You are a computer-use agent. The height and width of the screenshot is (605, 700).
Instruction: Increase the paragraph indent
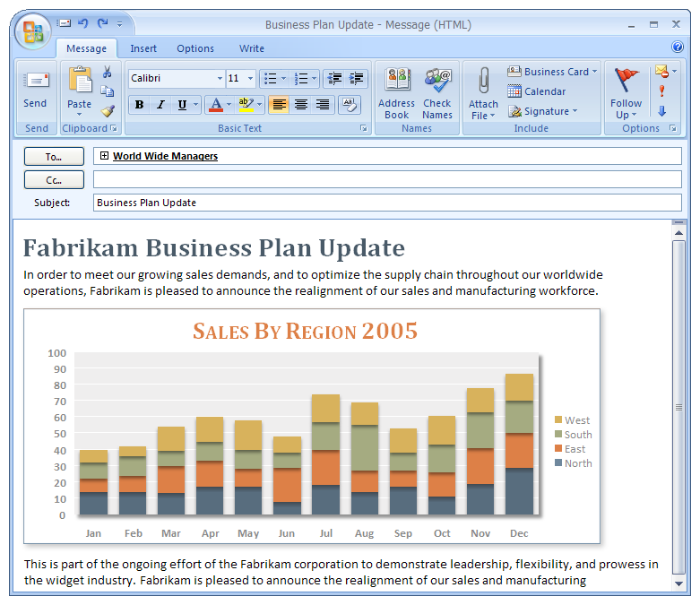pos(356,79)
